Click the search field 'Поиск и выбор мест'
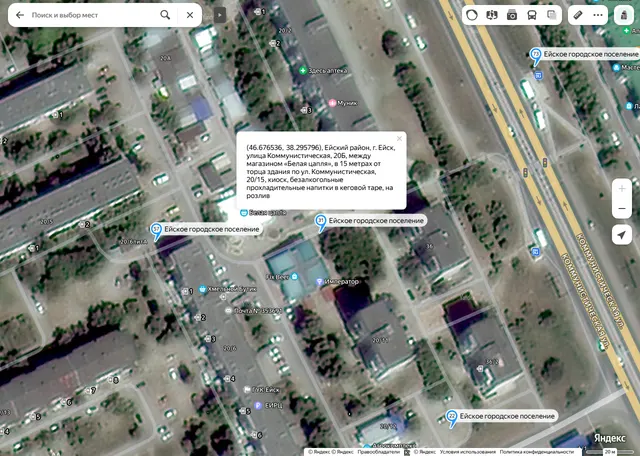Viewport: 640px width, 456px height. pos(93,15)
